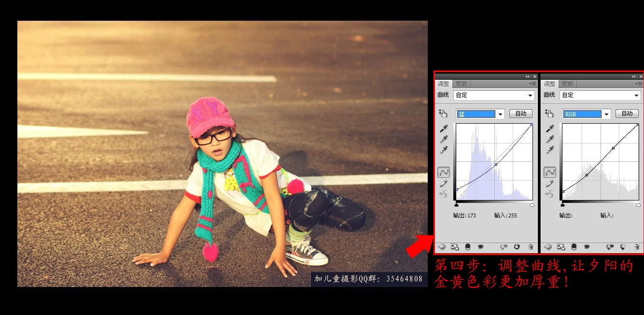The width and height of the screenshot is (644, 315).
Task: Collapse RGB panel with double-arrow icon
Action: (x=634, y=76)
